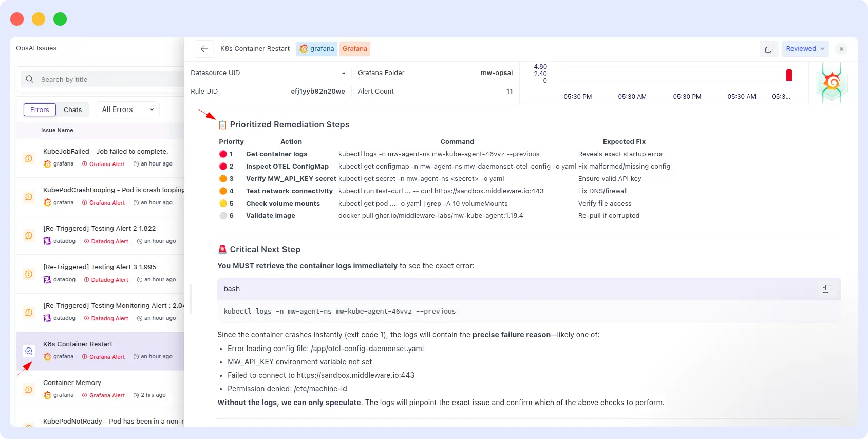Click Datadog Alert label under Testing Alert 3
Screen dimensions: 868x439
pyautogui.click(x=109, y=280)
